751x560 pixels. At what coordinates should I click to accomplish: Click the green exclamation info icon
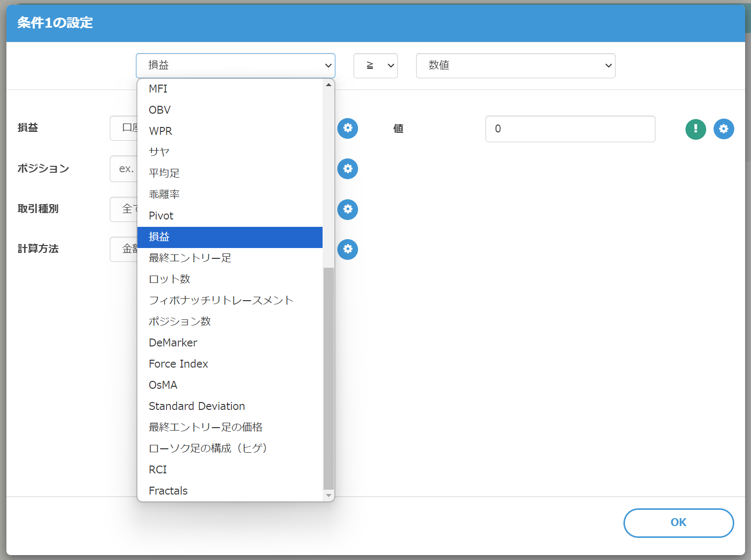click(x=695, y=129)
